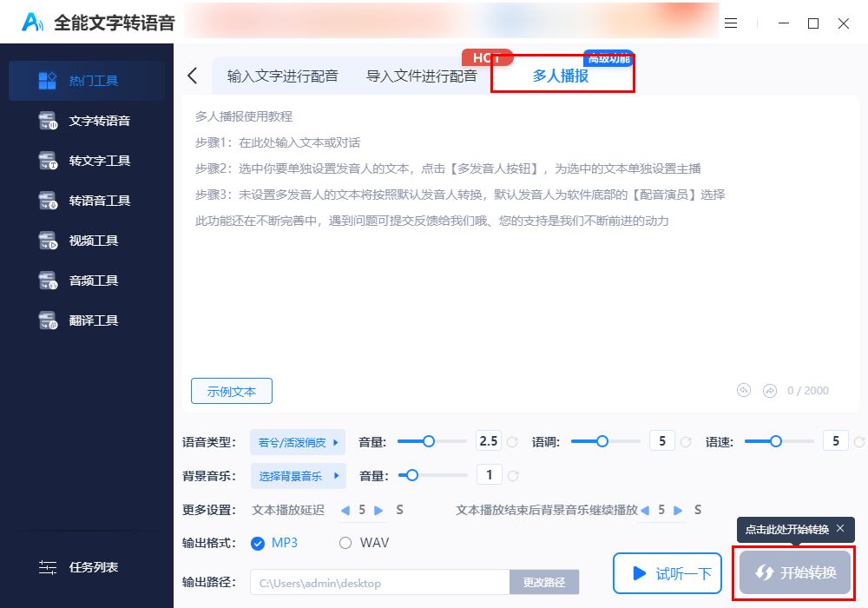Screen dimensions: 868x608
Task: Open the 热门工具 sidebar section
Action: point(87,81)
